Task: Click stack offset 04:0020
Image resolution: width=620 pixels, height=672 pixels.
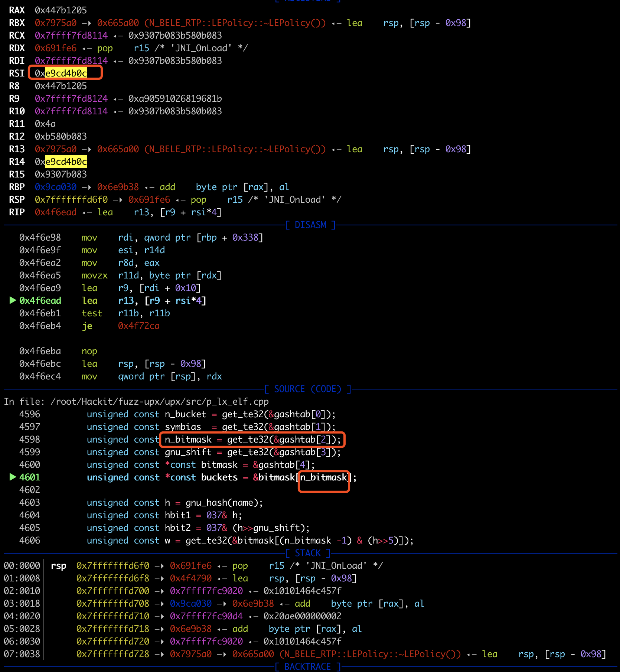Action: click(22, 616)
